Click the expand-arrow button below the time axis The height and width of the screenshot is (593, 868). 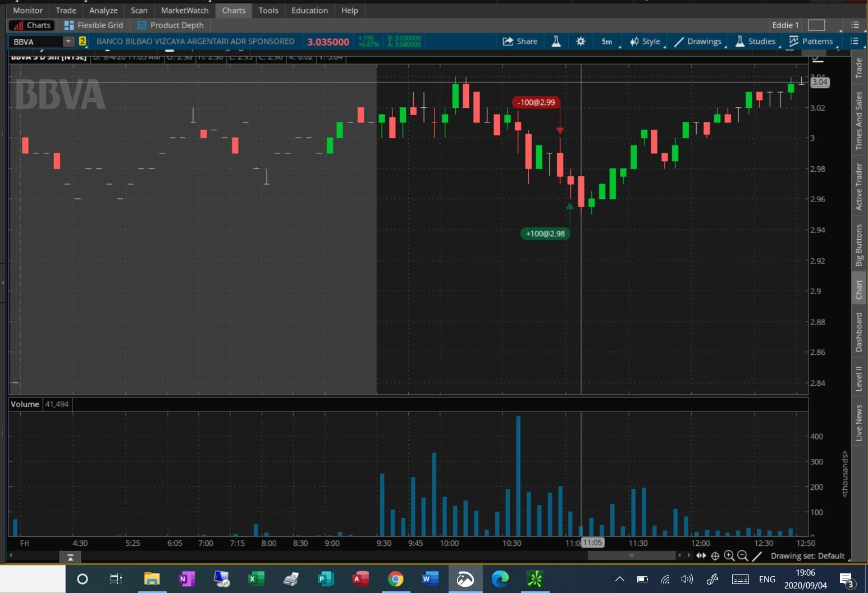[x=70, y=557]
